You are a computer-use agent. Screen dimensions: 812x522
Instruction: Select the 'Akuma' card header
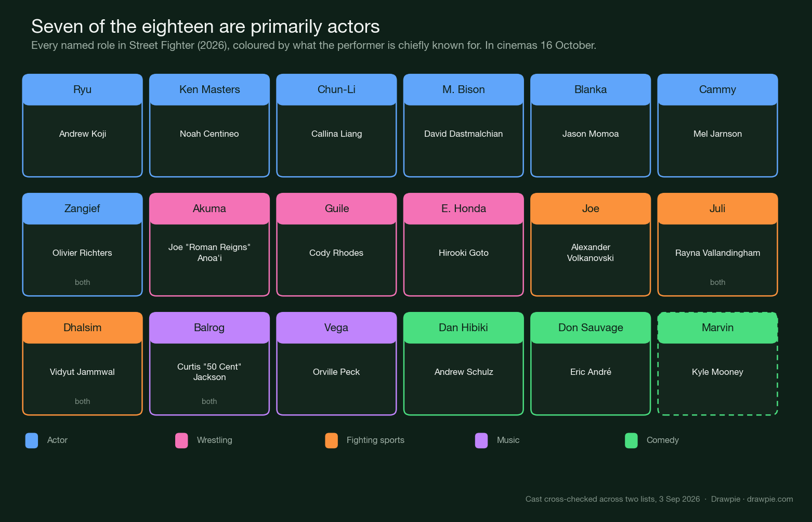(209, 208)
